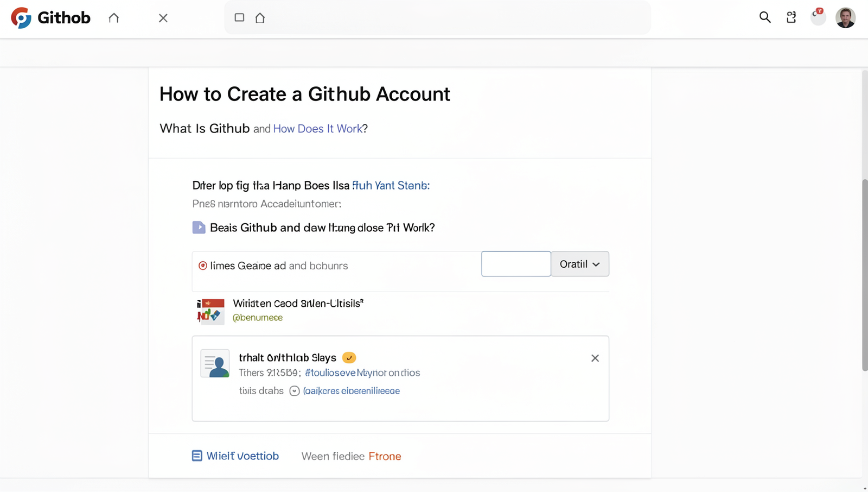
Task: Click the list icon beside Wlielf Voettiob
Action: point(197,456)
